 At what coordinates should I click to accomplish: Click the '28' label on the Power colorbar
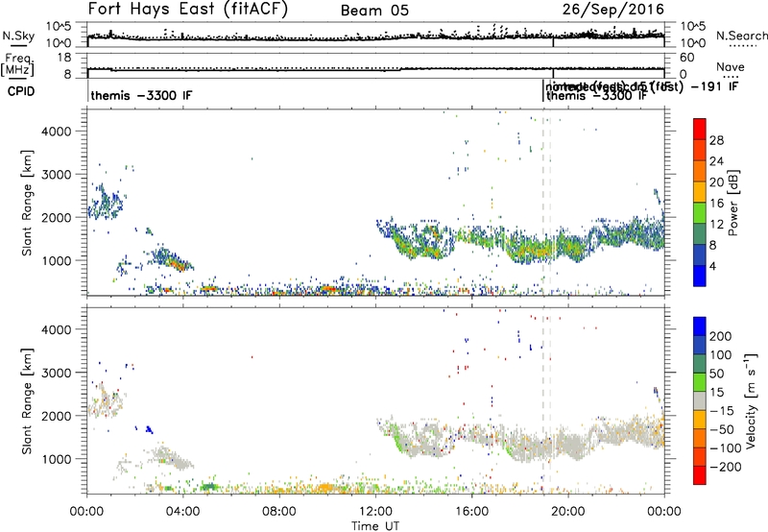coord(716,140)
